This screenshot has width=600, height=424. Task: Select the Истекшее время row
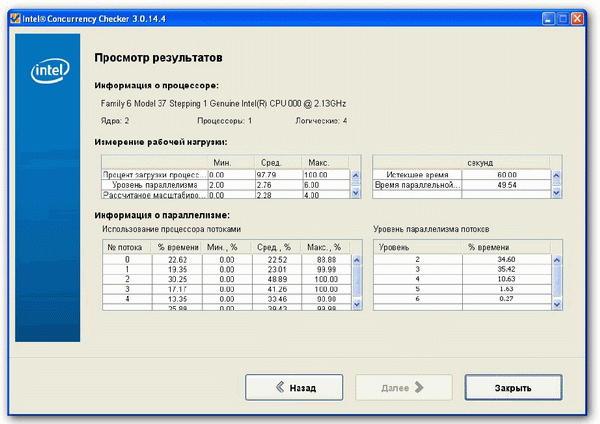click(x=462, y=175)
